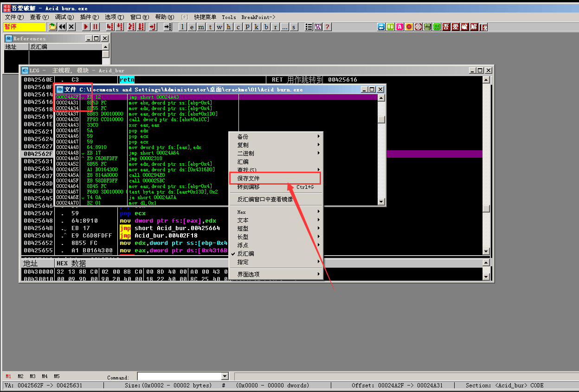The image size is (579, 392).
Task: Click the Step into toolbar icon
Action: point(110,27)
